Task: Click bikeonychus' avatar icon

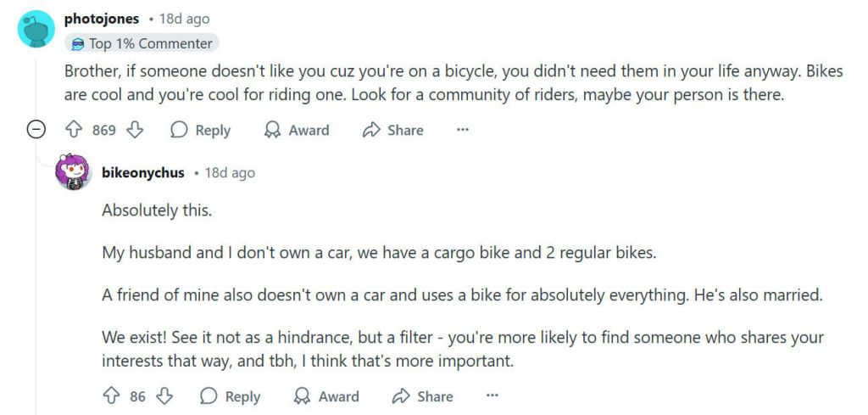Action: coord(73,172)
